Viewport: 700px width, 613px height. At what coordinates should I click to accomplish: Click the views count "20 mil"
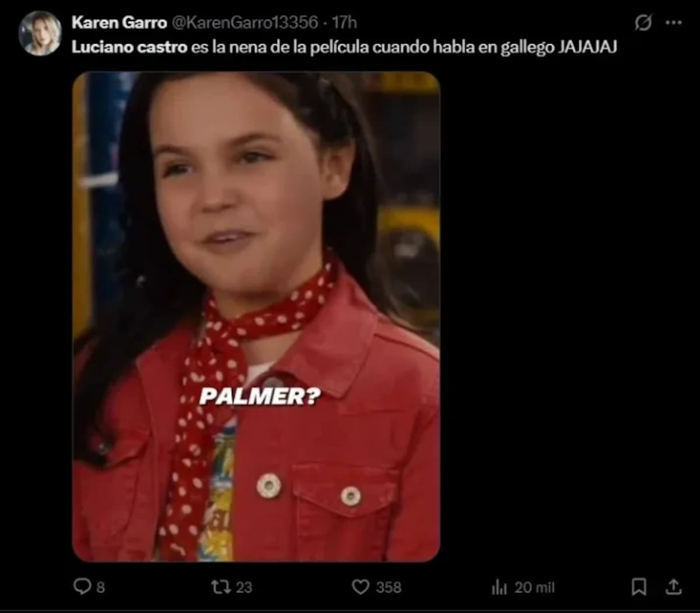(534, 587)
